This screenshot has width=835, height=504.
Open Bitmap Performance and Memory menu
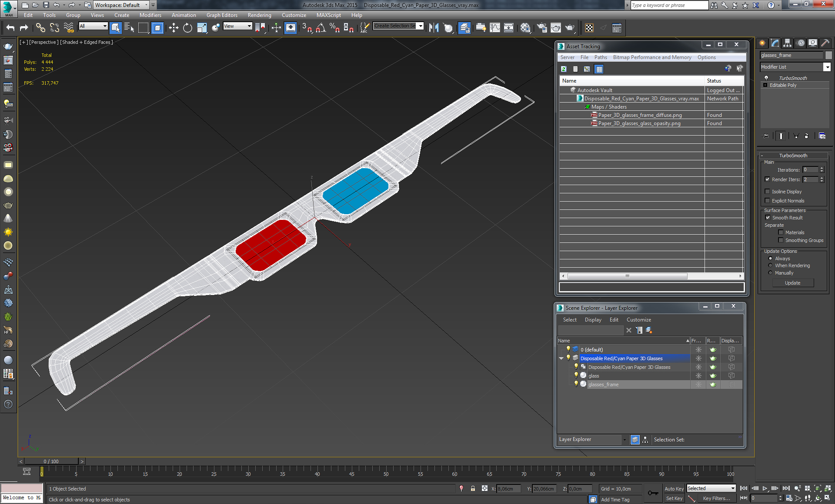652,57
